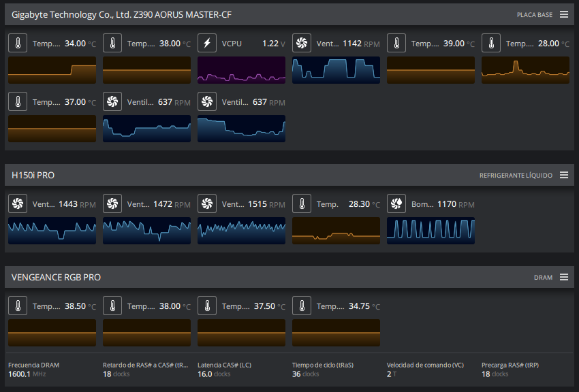Click the coolant thermometer icon at 28.30 °C
The image size is (579, 392).
pyautogui.click(x=301, y=203)
